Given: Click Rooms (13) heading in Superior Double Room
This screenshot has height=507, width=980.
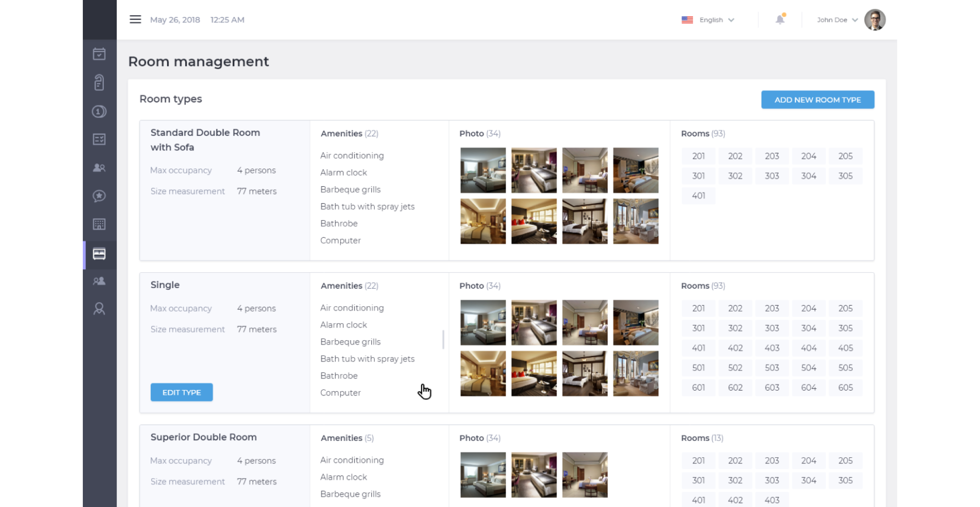Looking at the screenshot, I should [x=702, y=438].
